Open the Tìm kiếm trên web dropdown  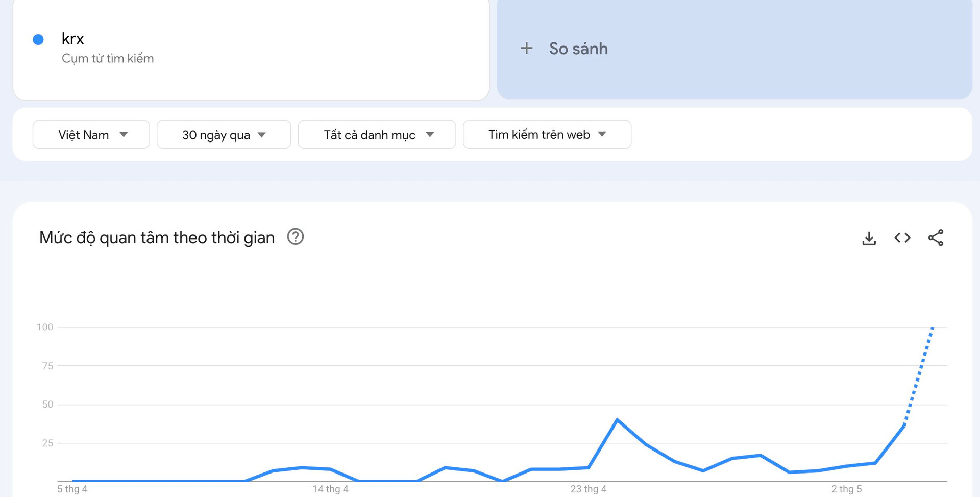point(547,135)
